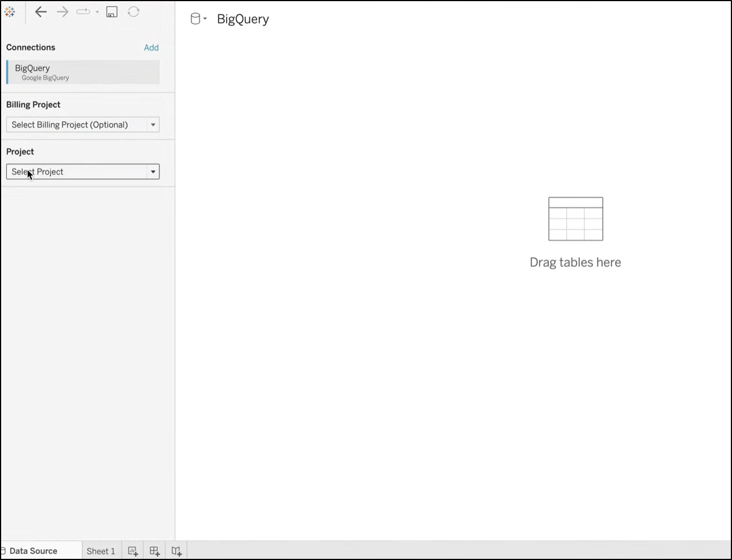Click the Google BigQuery subtitle text
Screen dimensions: 732x560
click(45, 78)
